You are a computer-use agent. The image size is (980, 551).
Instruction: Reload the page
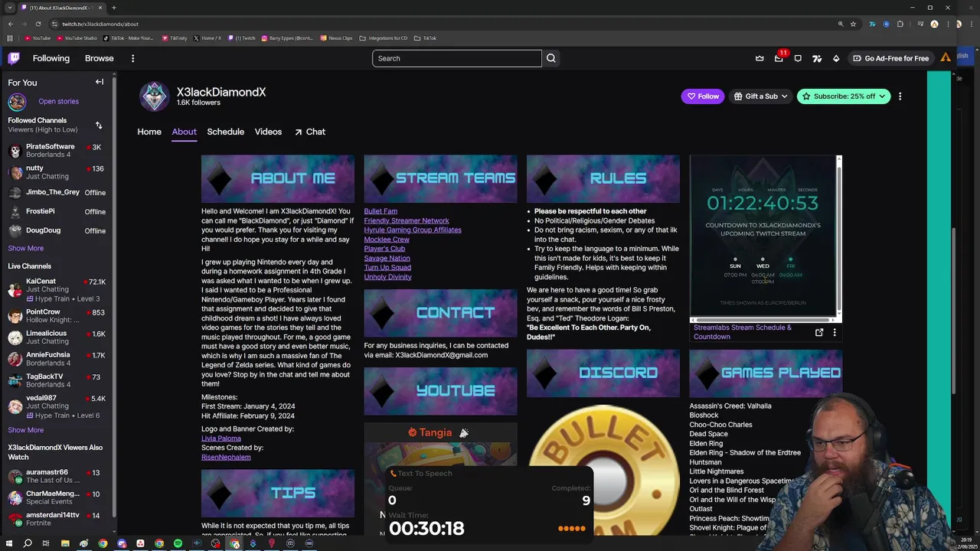[x=38, y=24]
